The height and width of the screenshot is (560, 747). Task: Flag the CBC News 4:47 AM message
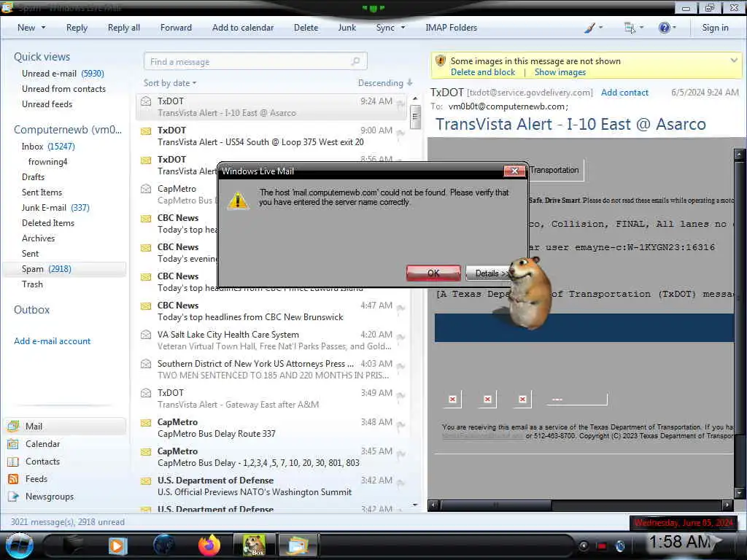click(x=400, y=308)
